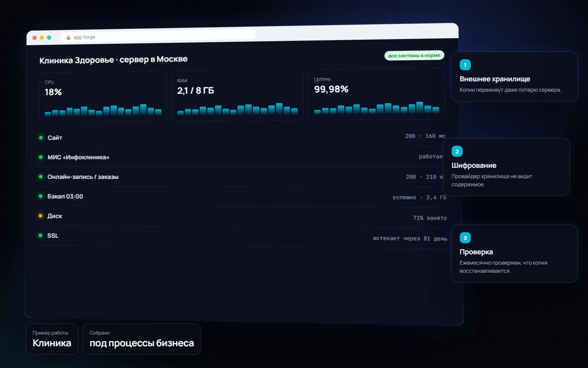This screenshot has height=368, width=588.
Task: Click the status dot beside Бэкап 03:00
Action: click(x=41, y=196)
